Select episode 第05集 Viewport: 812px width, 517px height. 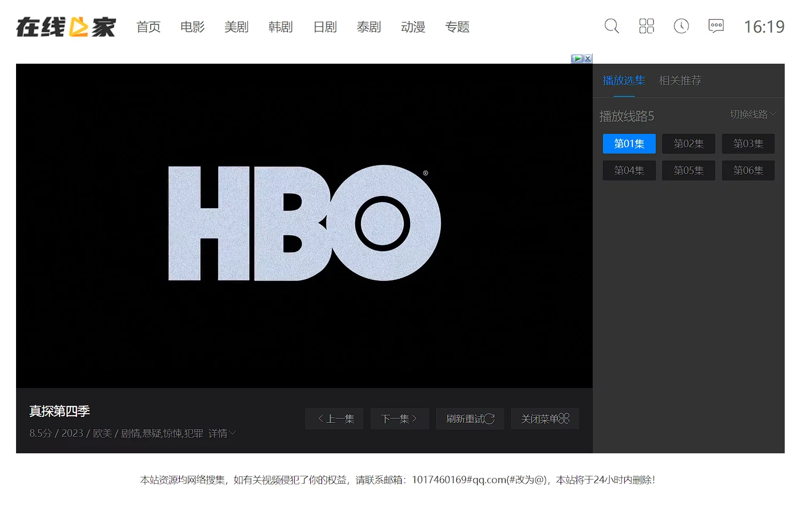pos(688,170)
